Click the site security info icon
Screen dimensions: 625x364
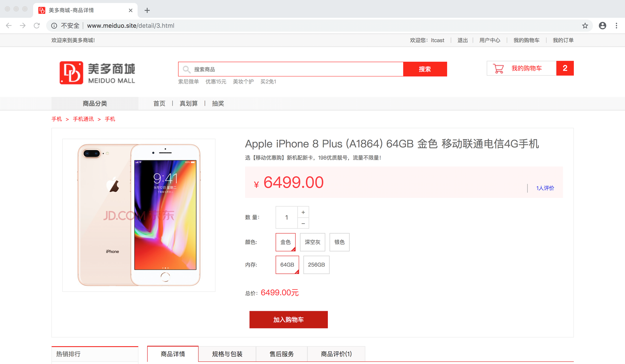coord(54,26)
